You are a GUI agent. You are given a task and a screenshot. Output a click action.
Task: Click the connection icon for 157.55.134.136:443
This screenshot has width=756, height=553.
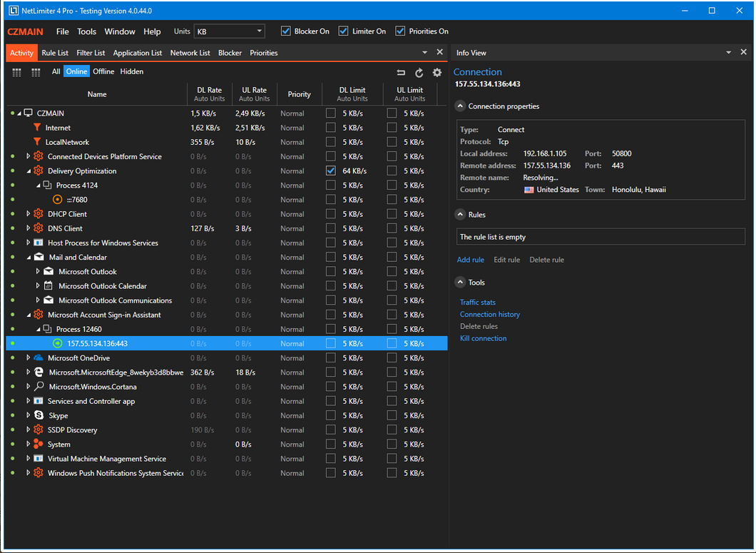click(x=57, y=344)
